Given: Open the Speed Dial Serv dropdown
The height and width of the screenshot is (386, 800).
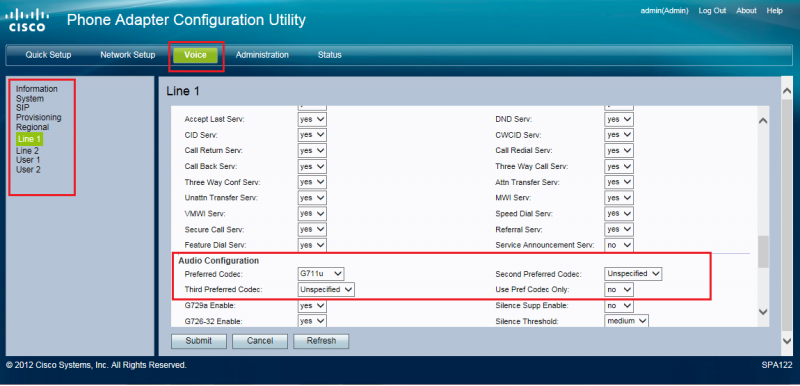Looking at the screenshot, I should tap(619, 214).
